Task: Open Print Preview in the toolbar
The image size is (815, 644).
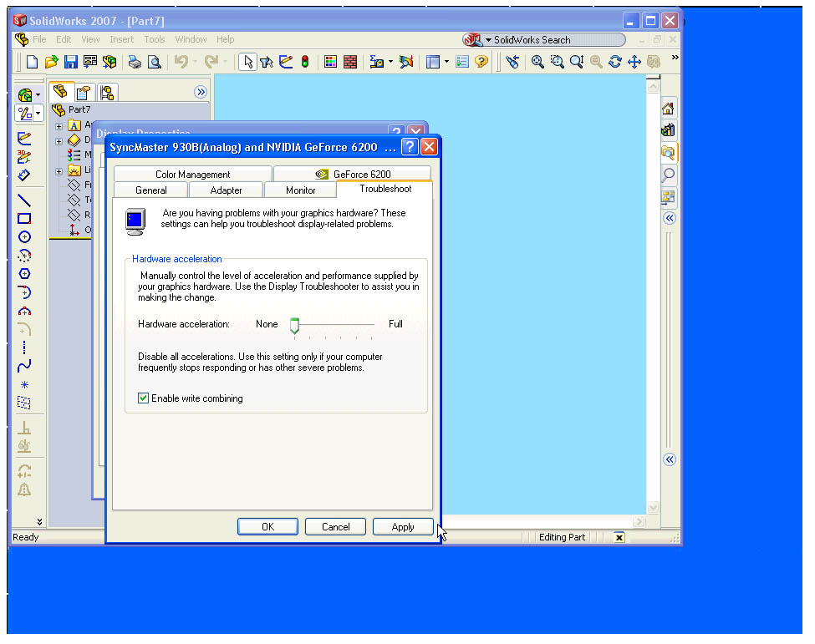Action: click(155, 63)
